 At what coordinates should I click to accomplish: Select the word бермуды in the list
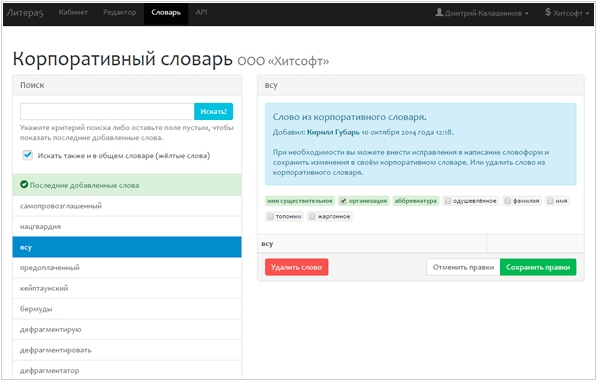click(x=127, y=309)
